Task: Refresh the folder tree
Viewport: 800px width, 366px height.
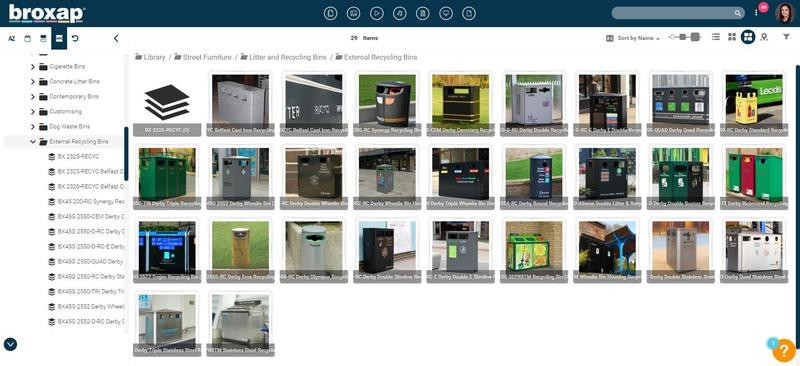Action: [x=75, y=38]
